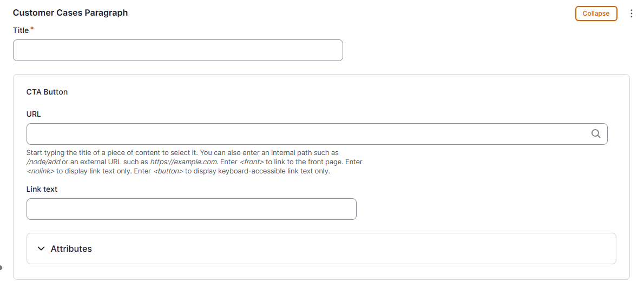
Task: Click the /node/add example path text
Action: 43,162
